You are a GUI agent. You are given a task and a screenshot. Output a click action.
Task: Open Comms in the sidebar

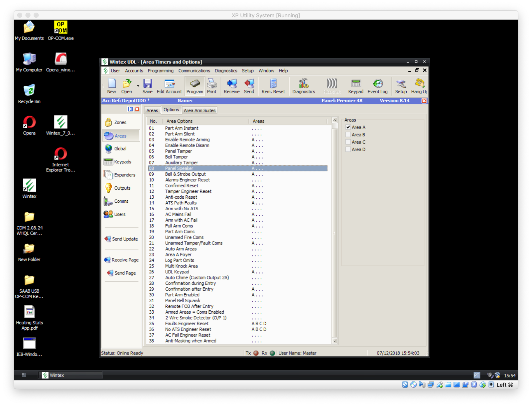pyautogui.click(x=121, y=201)
